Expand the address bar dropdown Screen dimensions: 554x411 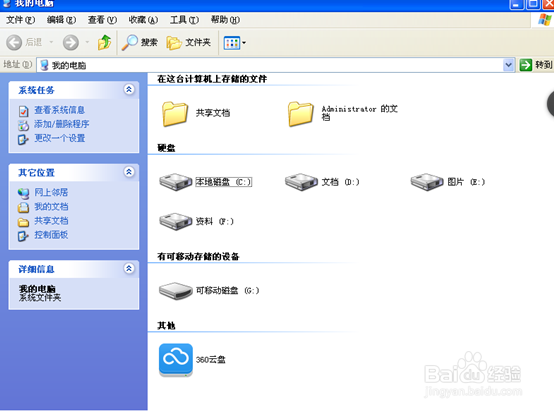508,65
